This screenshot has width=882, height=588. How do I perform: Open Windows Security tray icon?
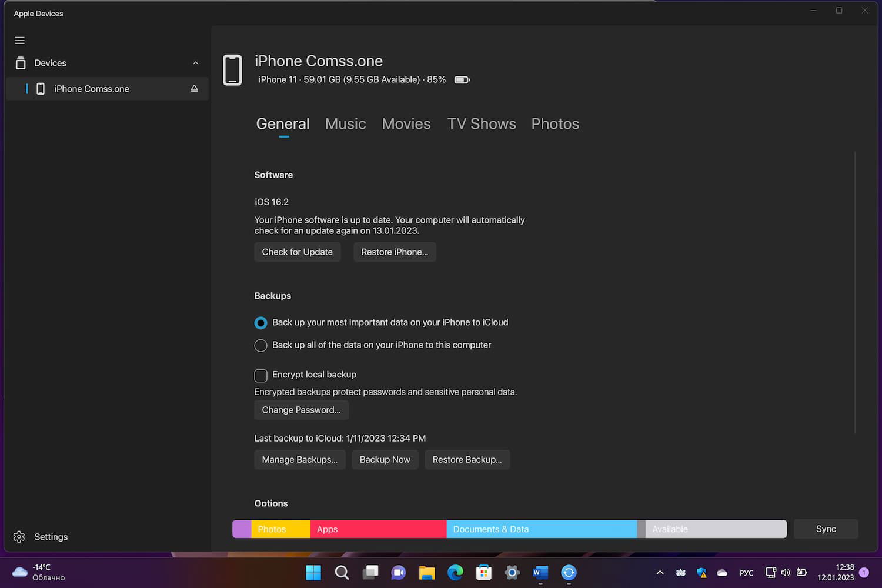[701, 572]
